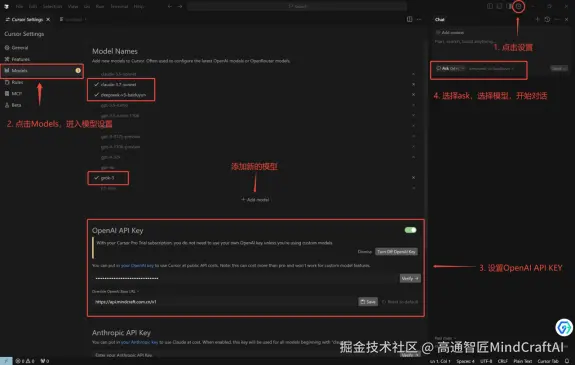
Task: Uncheck the deepseek-v3-baiduyun model
Action: point(96,95)
